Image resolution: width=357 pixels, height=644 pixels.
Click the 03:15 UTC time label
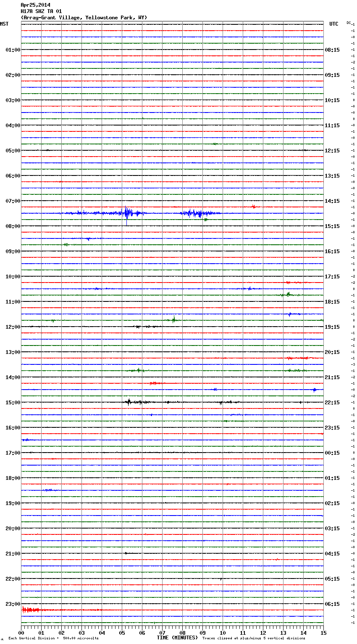[x=332, y=529]
